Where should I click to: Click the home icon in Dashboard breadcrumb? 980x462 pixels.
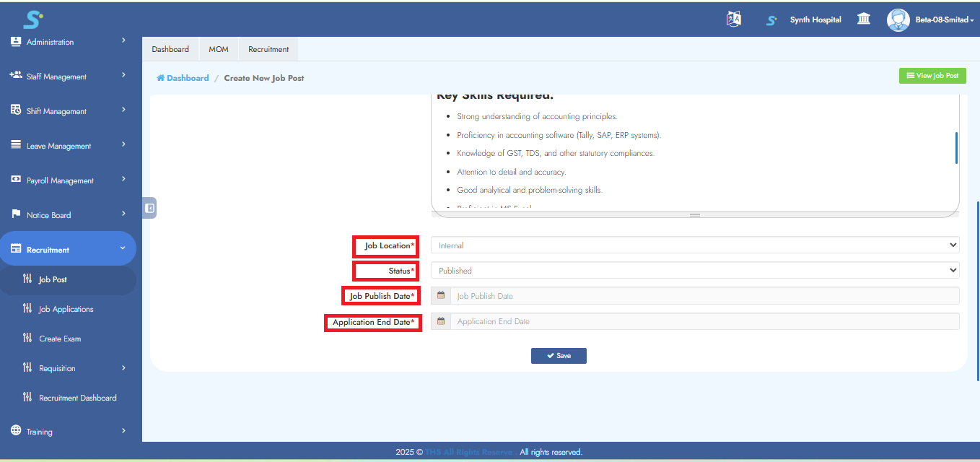pyautogui.click(x=161, y=78)
